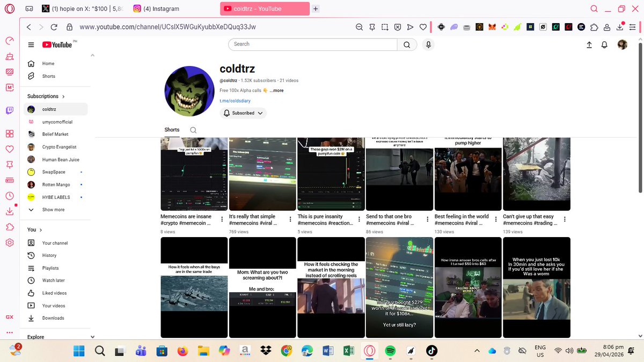
Task: Open Opera sidebar extensions cube
Action: (x=10, y=227)
